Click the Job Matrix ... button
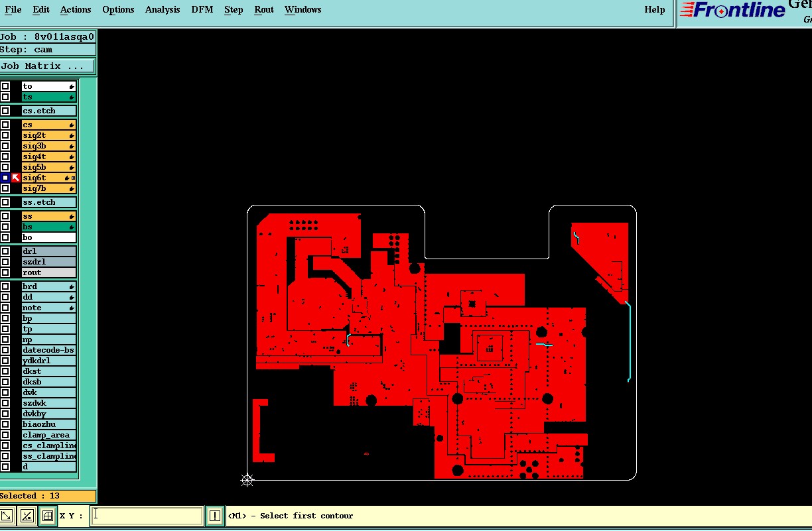812x531 pixels. tap(47, 66)
